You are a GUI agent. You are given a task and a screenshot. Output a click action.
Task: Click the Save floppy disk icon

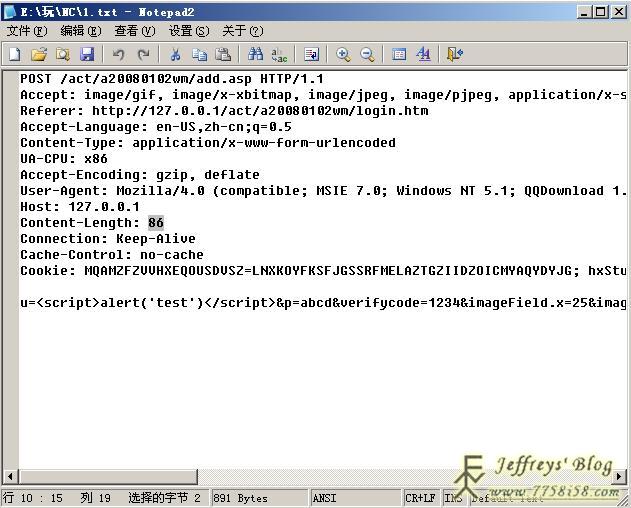click(87, 54)
